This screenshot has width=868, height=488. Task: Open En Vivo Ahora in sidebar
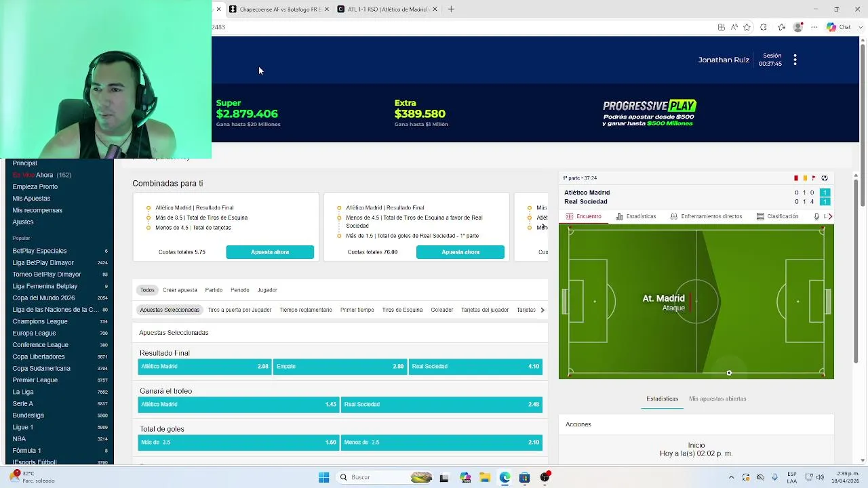click(x=42, y=175)
